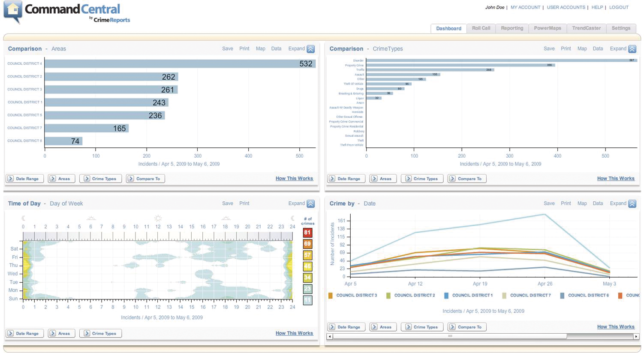Click the red 81 crimes legend box

(307, 233)
